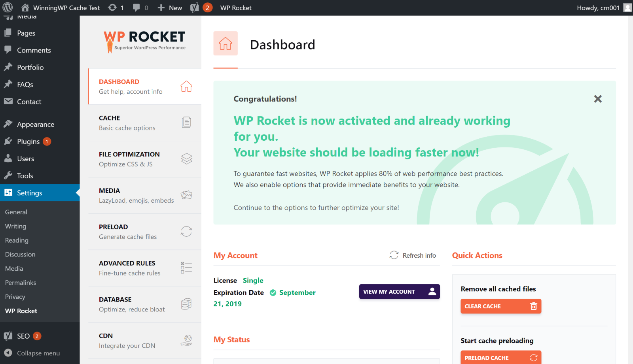Click the WordPress logo in admin bar
The image size is (633, 364).
point(8,8)
